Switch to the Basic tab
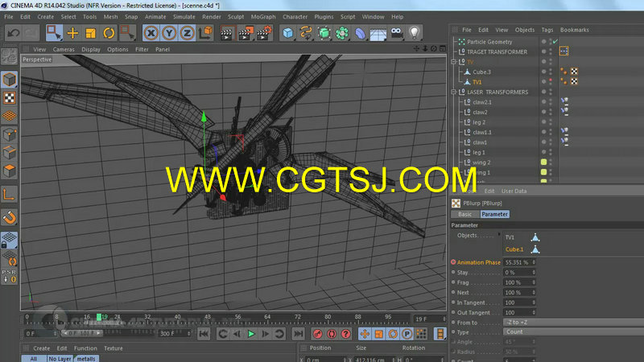Viewport: 644px width, 362px height. pos(465,214)
